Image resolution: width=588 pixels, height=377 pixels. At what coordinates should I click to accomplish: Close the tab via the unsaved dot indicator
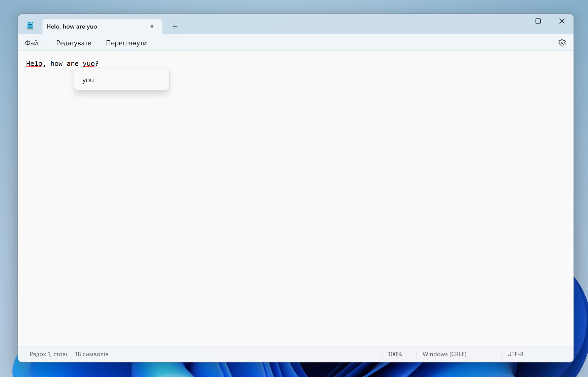pos(152,26)
